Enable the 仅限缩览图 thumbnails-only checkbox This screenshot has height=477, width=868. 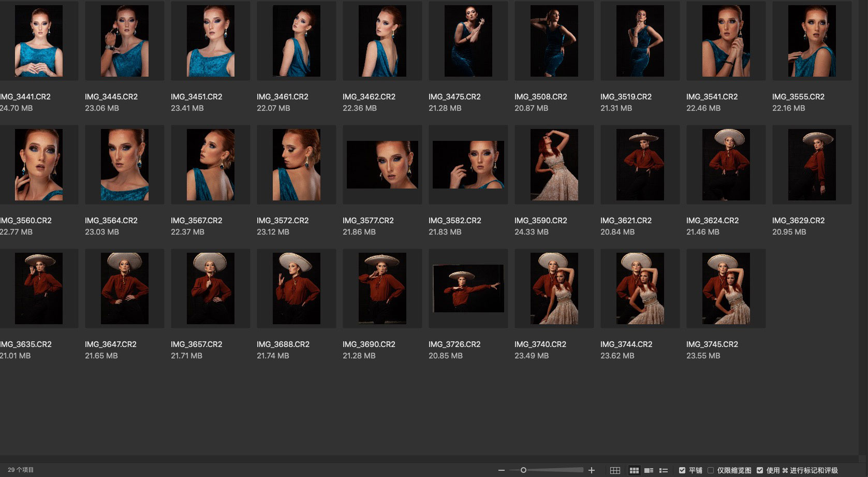(x=711, y=470)
